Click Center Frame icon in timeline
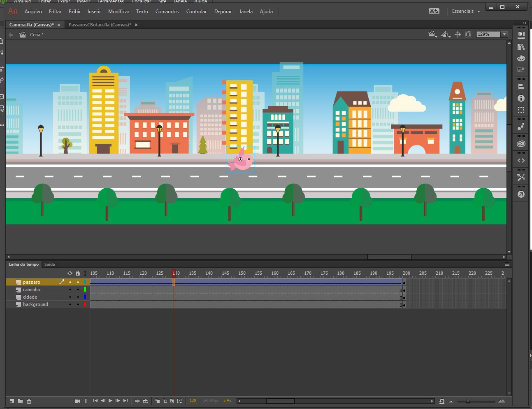The image size is (532, 409). 137,401
